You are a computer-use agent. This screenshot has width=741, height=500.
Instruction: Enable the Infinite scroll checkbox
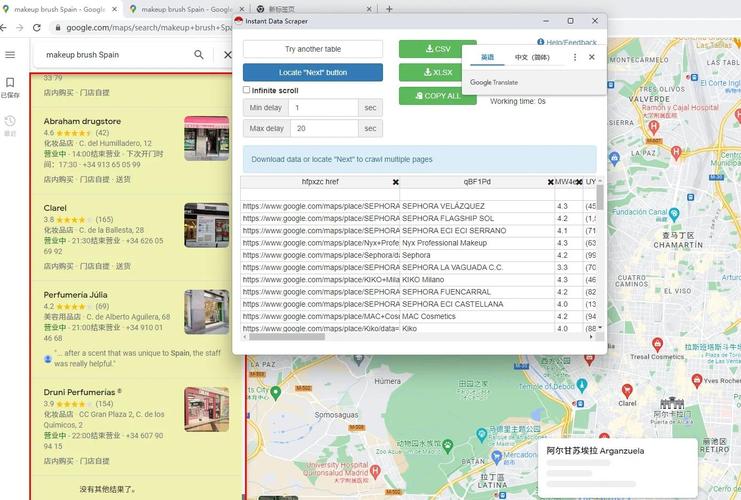click(247, 90)
